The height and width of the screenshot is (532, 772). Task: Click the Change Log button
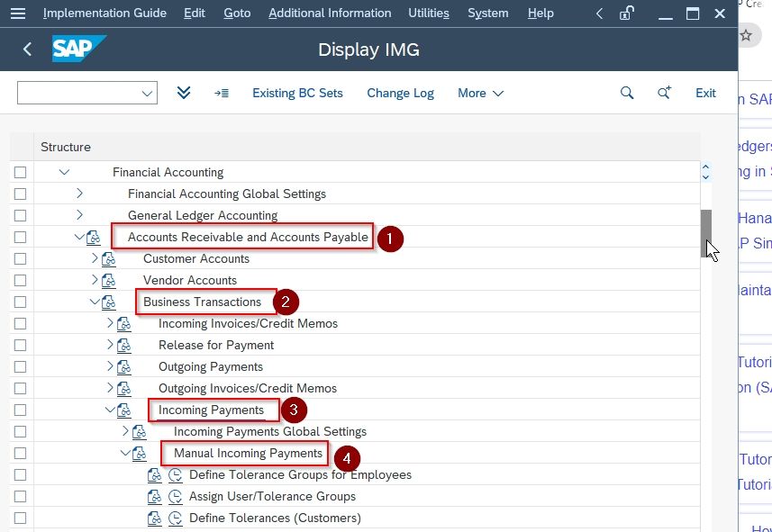400,93
